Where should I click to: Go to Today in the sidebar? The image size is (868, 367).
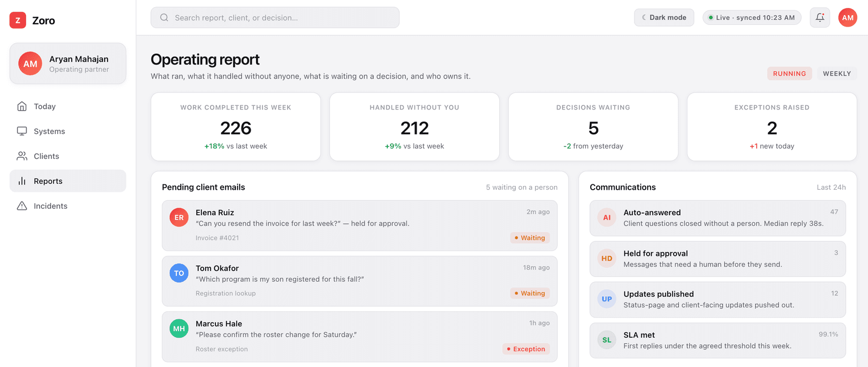tap(68, 106)
